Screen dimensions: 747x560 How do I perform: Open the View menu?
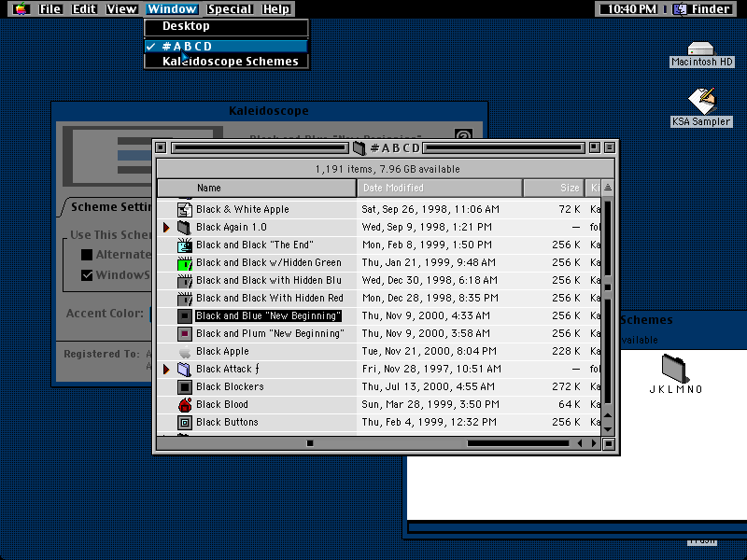(121, 9)
